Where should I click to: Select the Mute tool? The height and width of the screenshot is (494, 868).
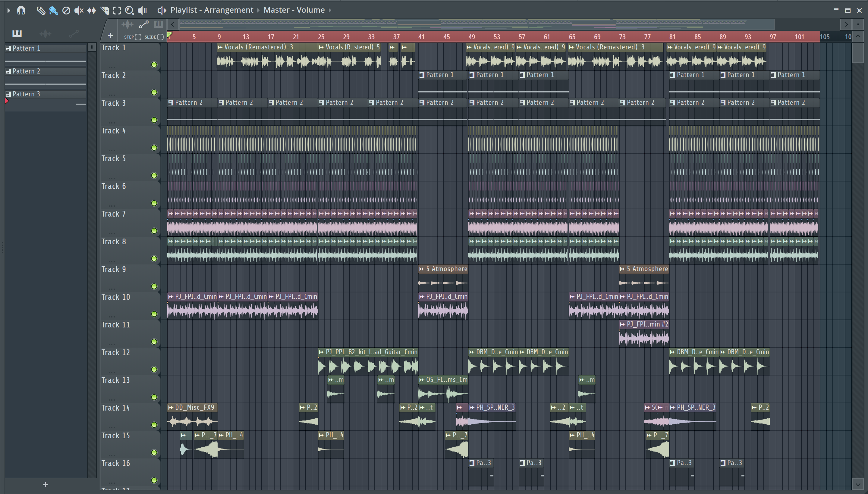(79, 11)
